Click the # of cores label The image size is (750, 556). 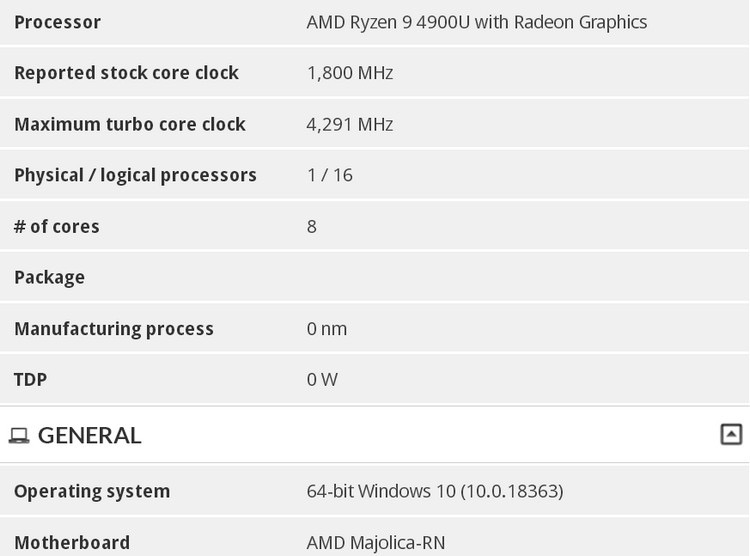[x=56, y=226]
